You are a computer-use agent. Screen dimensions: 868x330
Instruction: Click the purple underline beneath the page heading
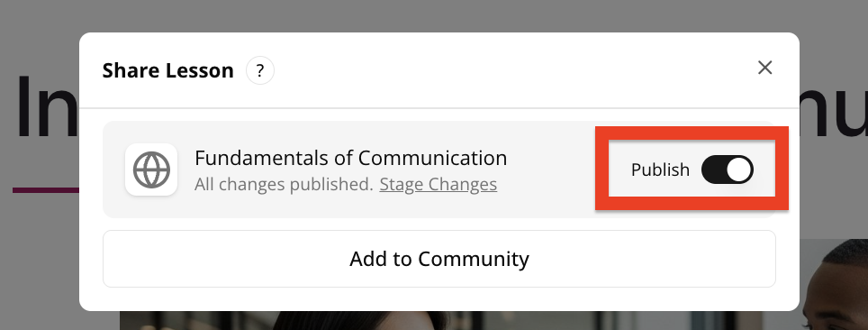46,190
